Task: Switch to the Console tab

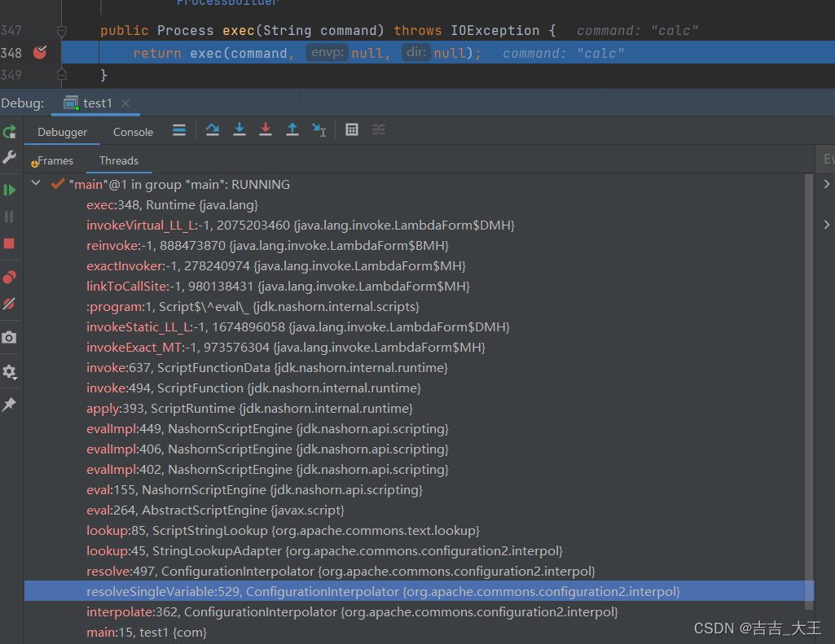Action: pyautogui.click(x=133, y=131)
